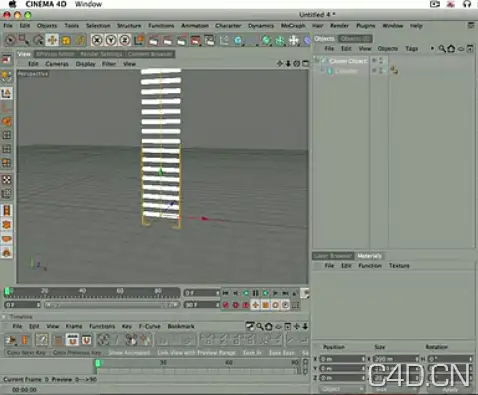Image resolution: width=478 pixels, height=395 pixels.
Task: Toggle Rotation keyframe recording icon
Action: point(275,305)
